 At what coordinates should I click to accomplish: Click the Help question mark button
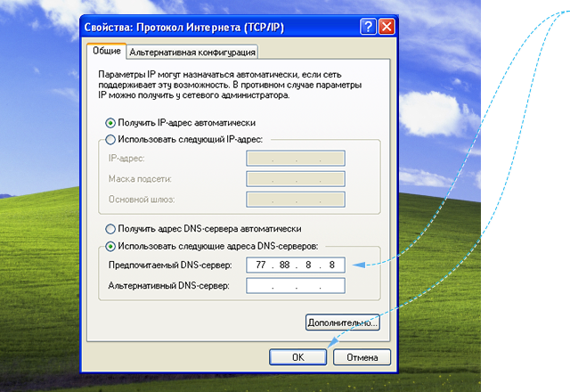pos(368,27)
